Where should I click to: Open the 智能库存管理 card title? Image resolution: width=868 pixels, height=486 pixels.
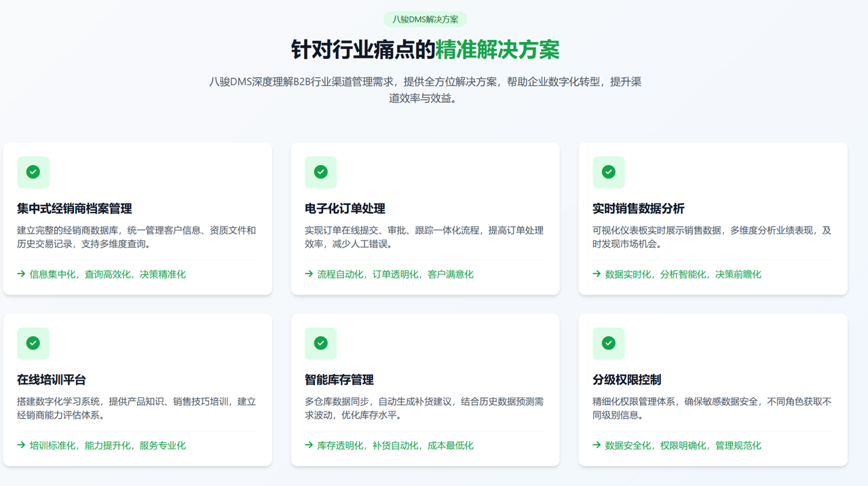[339, 379]
